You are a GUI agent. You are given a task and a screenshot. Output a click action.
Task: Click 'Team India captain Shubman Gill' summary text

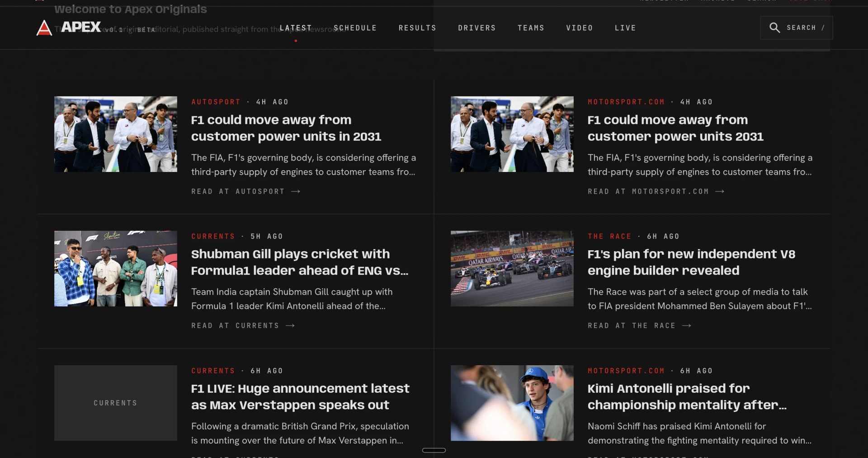point(292,299)
